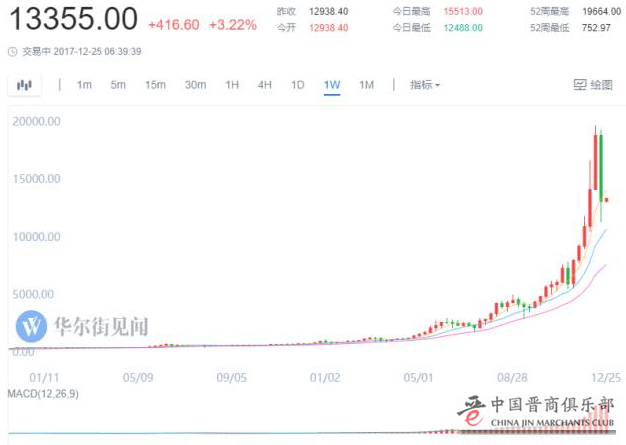This screenshot has width=626, height=445.
Task: Select the 1D daily interval
Action: pos(297,85)
